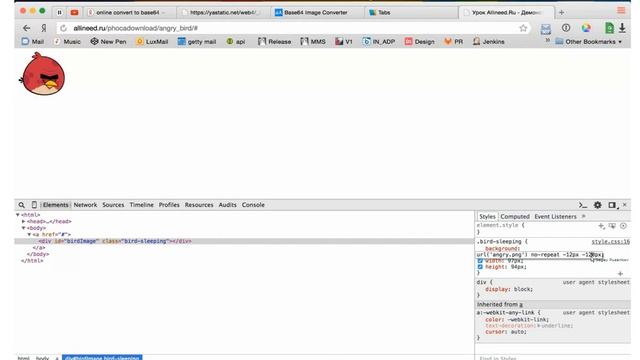Viewport: 640px width, 360px height.
Task: Change DevTools dock side icon
Action: coord(612,205)
